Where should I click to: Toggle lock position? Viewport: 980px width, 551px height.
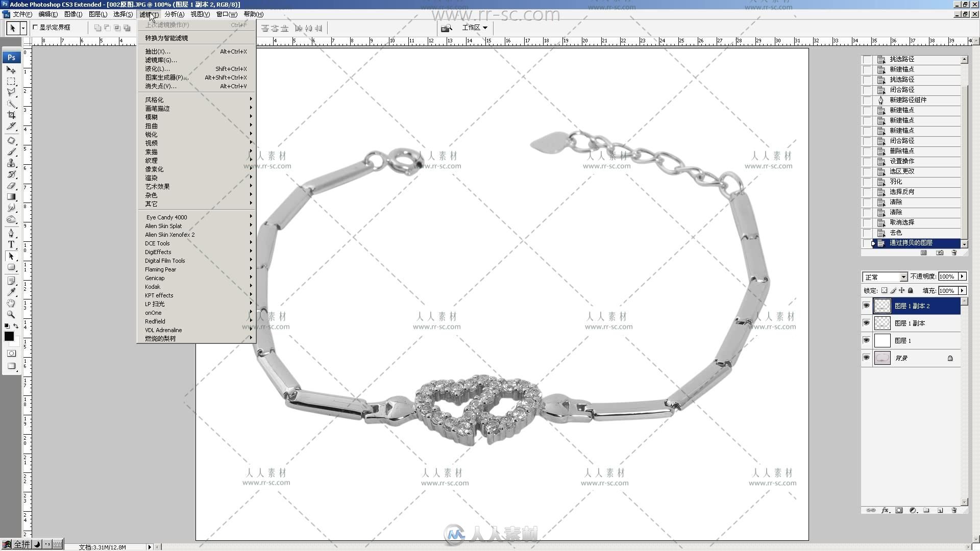pos(901,290)
